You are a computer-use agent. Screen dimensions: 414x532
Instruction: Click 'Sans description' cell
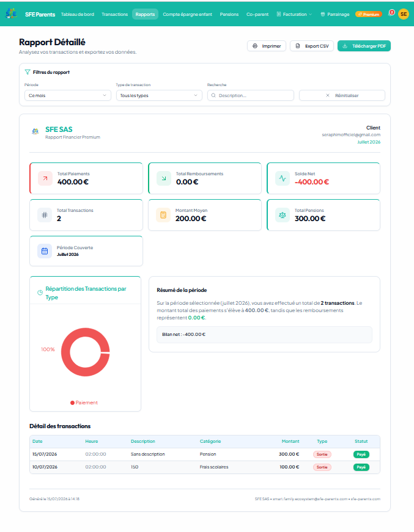[x=148, y=454]
